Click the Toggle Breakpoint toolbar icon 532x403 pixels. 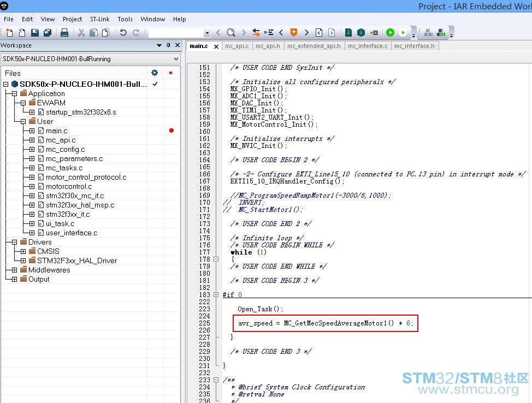[374, 33]
